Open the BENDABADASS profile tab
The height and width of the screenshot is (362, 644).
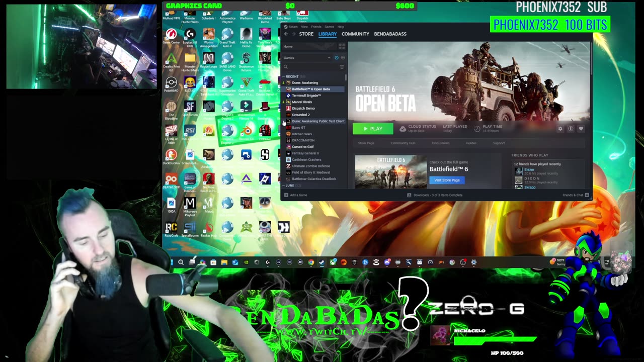point(390,34)
